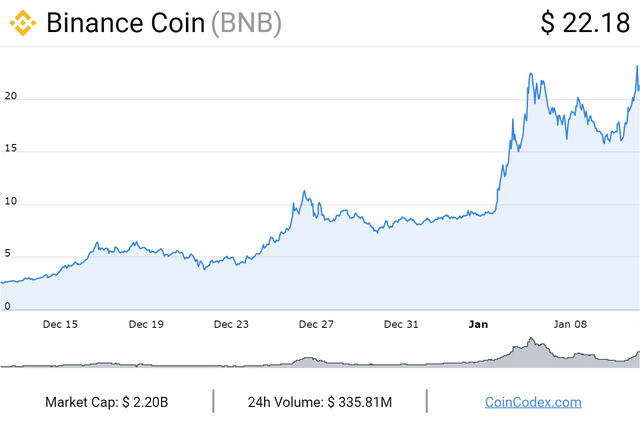Viewport: 640px width, 421px height.
Task: Click the Binance Coin title text
Action: coord(125,23)
